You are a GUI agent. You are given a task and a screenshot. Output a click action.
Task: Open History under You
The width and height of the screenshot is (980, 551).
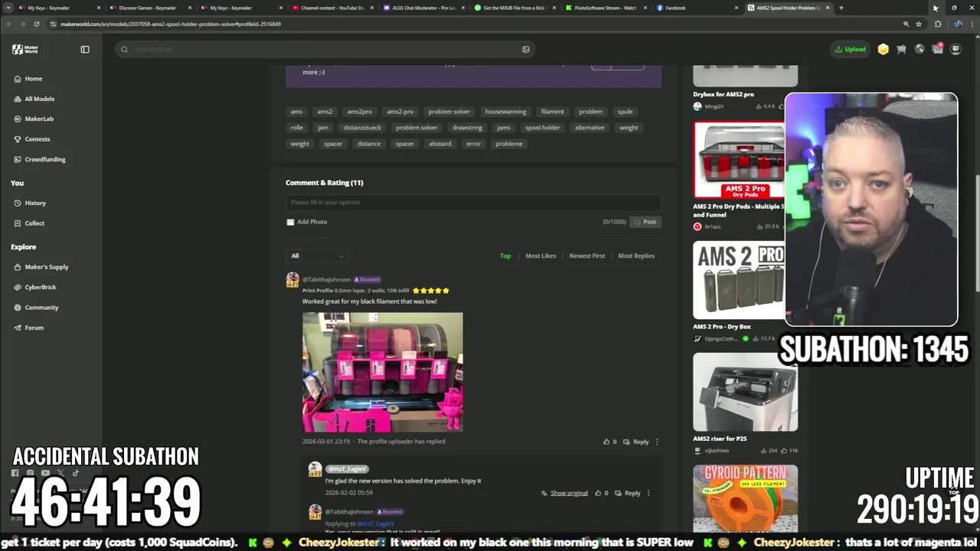30,203
